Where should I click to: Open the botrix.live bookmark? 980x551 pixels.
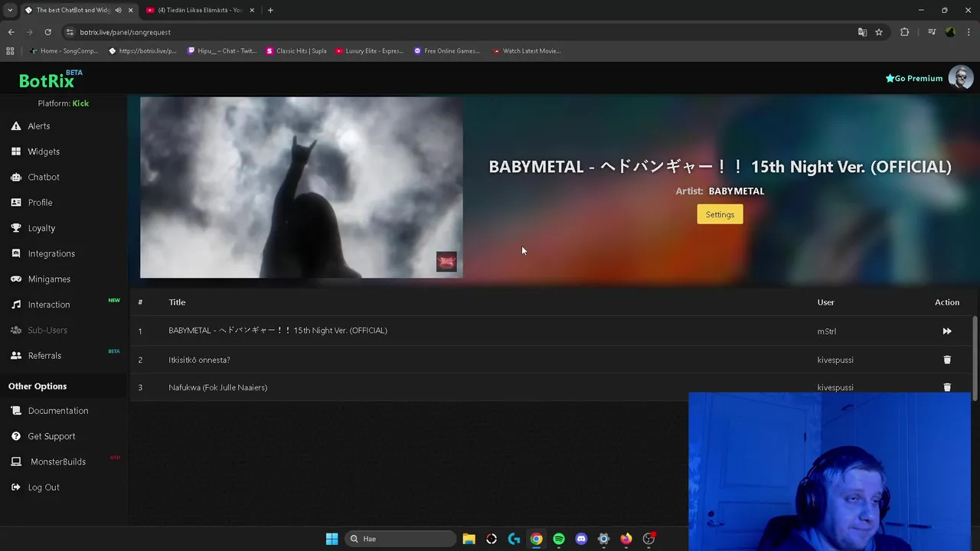click(x=142, y=51)
